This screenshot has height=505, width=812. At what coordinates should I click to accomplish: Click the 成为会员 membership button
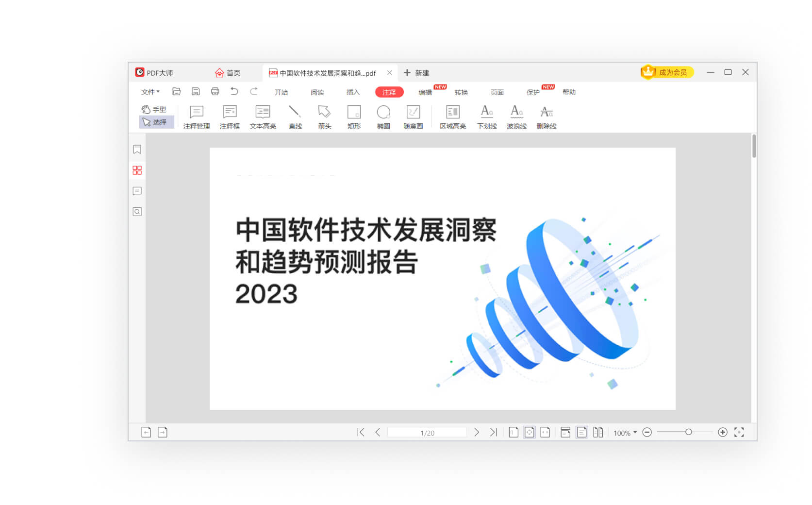click(x=667, y=71)
